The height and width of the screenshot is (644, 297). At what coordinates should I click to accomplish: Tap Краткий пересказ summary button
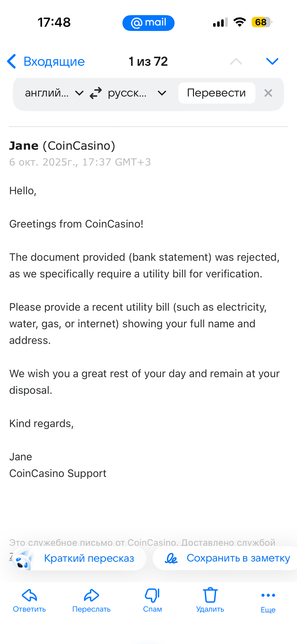click(80, 558)
